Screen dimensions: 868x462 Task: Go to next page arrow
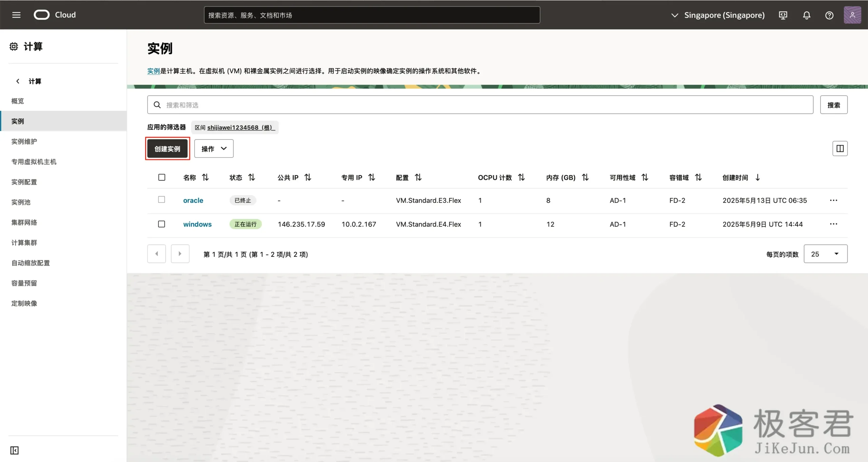[x=180, y=254]
